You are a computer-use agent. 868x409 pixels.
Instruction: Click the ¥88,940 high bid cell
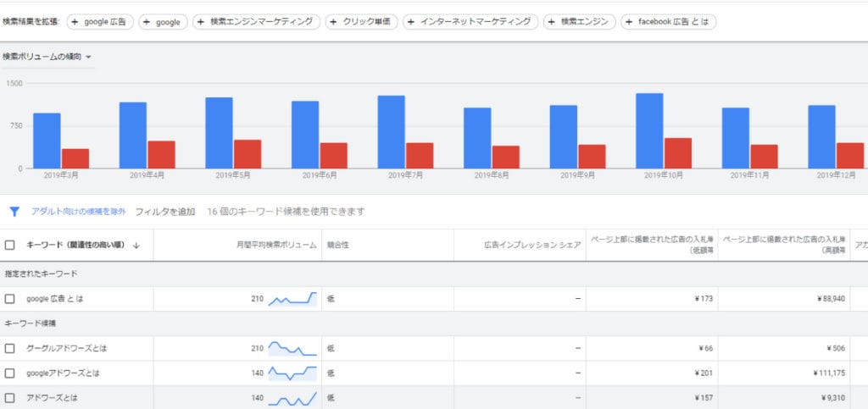[x=831, y=299]
